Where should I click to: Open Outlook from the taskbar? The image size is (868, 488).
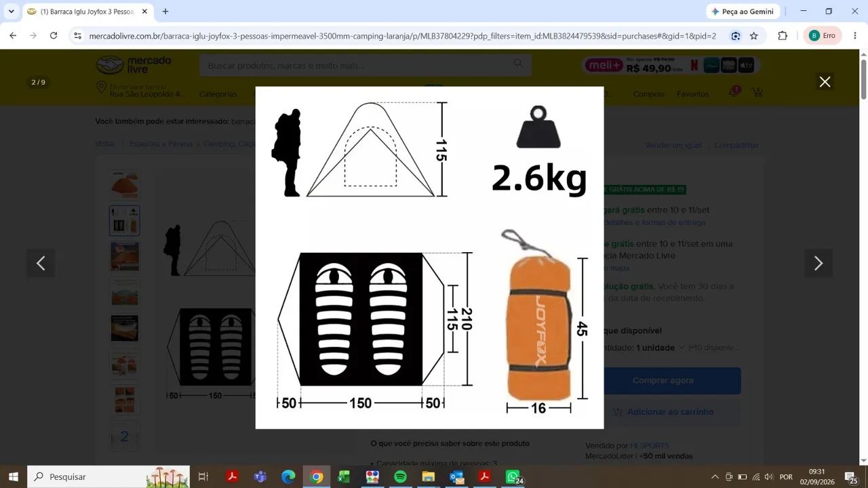[456, 476]
